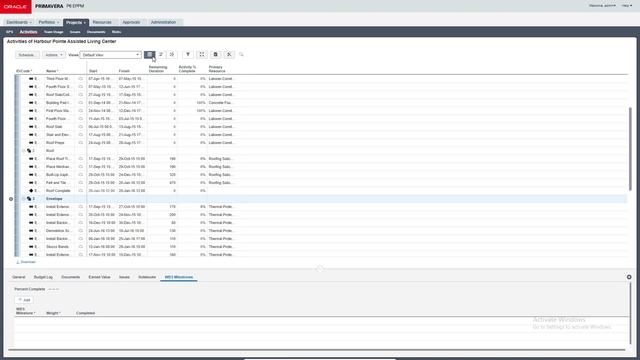Image resolution: width=640 pixels, height=360 pixels.
Task: Open the Portfolios menu dropdown
Action: [x=49, y=22]
